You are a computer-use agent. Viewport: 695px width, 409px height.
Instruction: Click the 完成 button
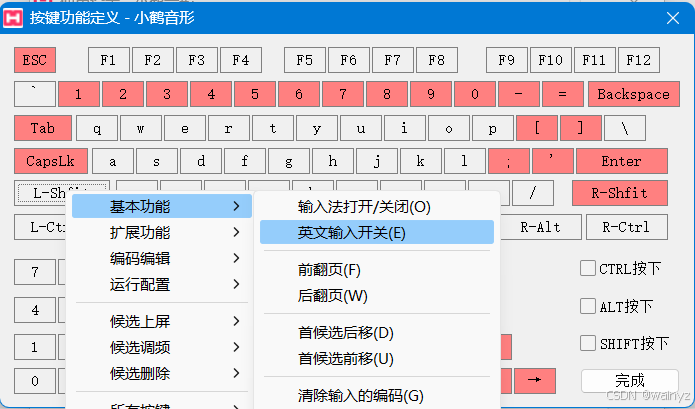[629, 381]
